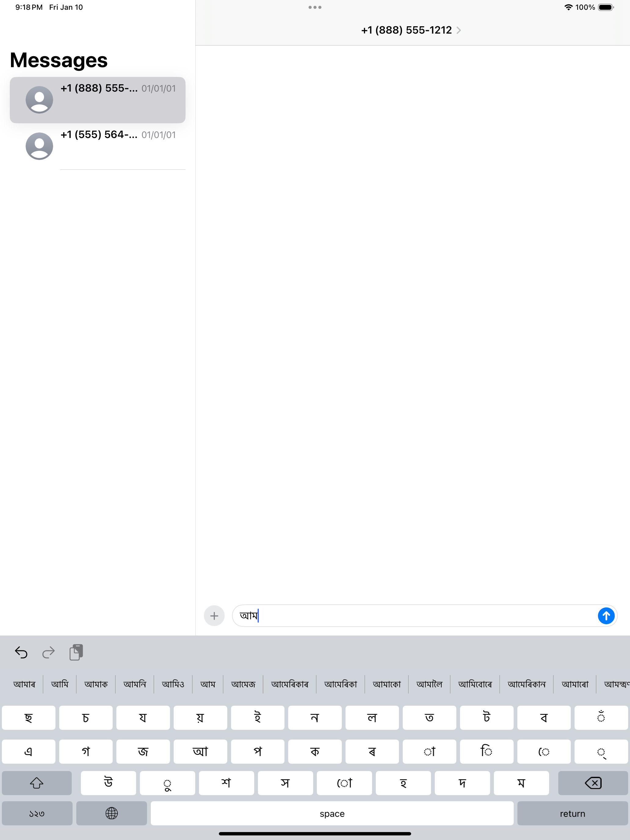Choose suggestion আমনি
The image size is (630, 840).
click(x=135, y=684)
